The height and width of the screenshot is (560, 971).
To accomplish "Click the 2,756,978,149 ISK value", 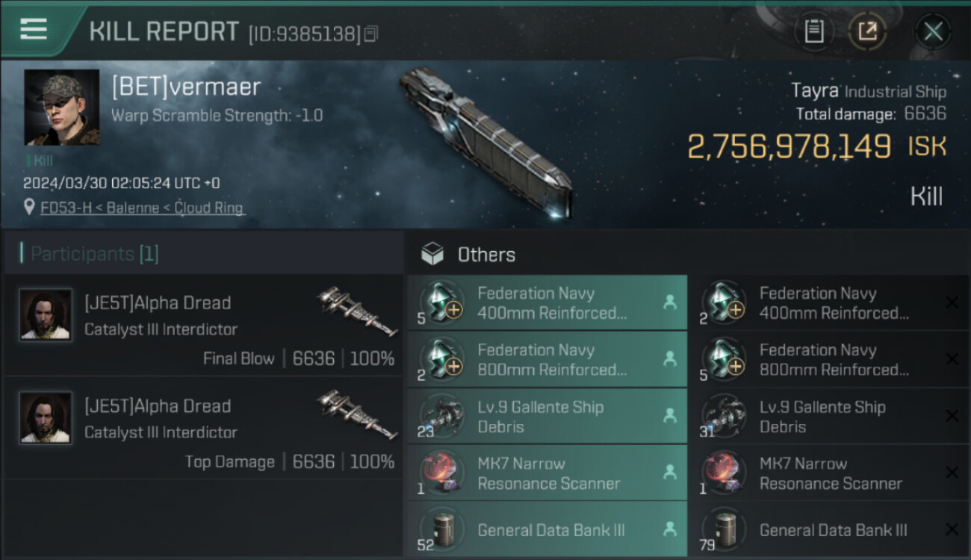I will click(x=789, y=146).
